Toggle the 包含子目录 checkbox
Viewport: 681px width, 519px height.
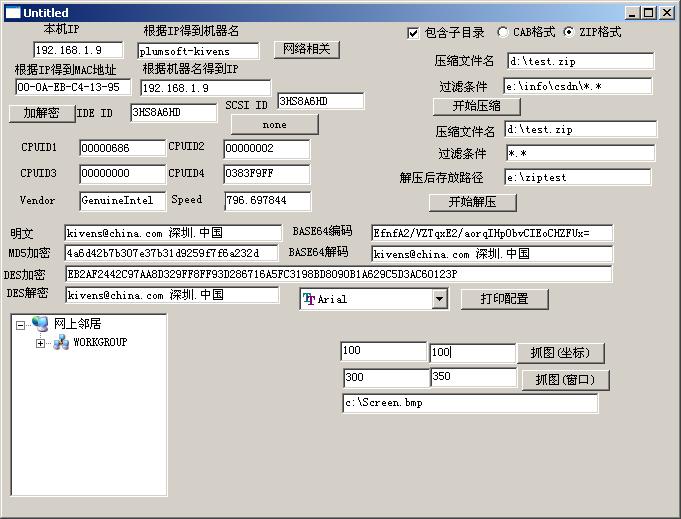413,33
